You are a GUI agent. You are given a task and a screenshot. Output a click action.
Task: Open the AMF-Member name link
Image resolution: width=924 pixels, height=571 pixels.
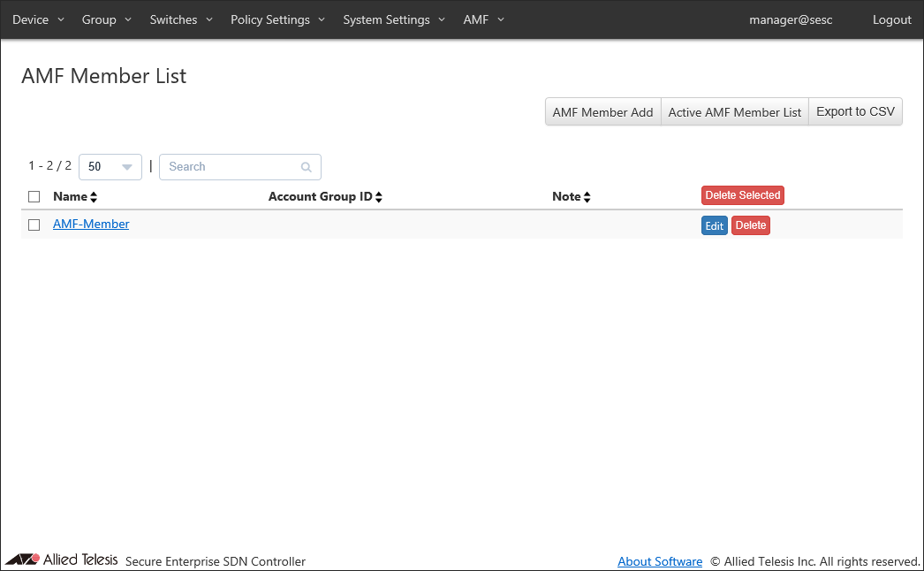(x=91, y=225)
